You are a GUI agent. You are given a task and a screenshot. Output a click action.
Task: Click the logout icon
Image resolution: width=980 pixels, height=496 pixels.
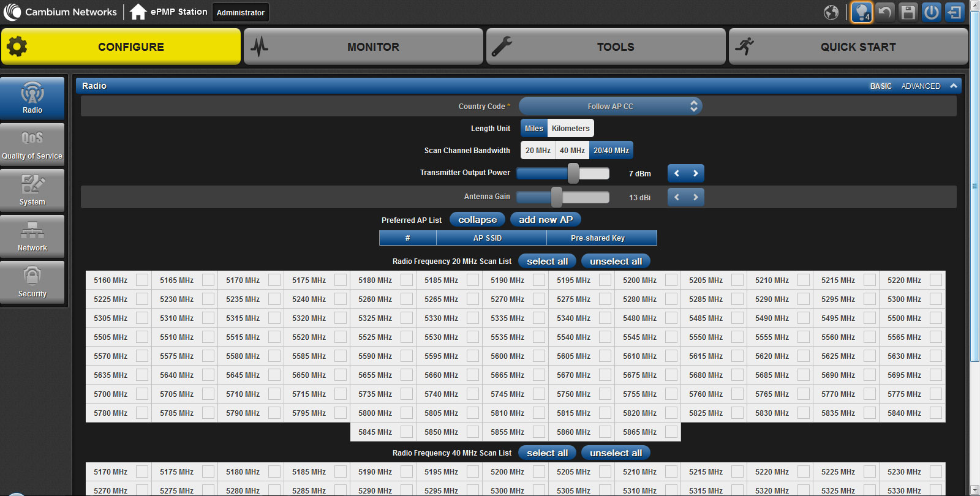coord(954,12)
